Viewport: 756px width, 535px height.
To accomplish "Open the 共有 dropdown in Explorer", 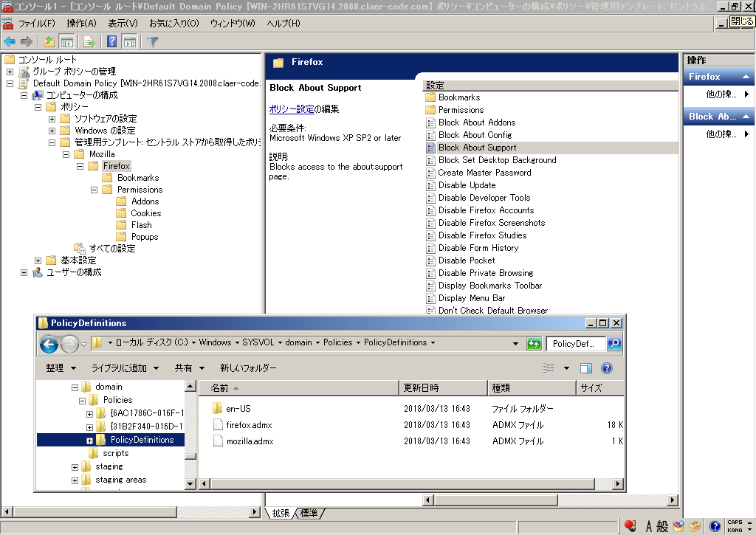I will click(x=190, y=368).
